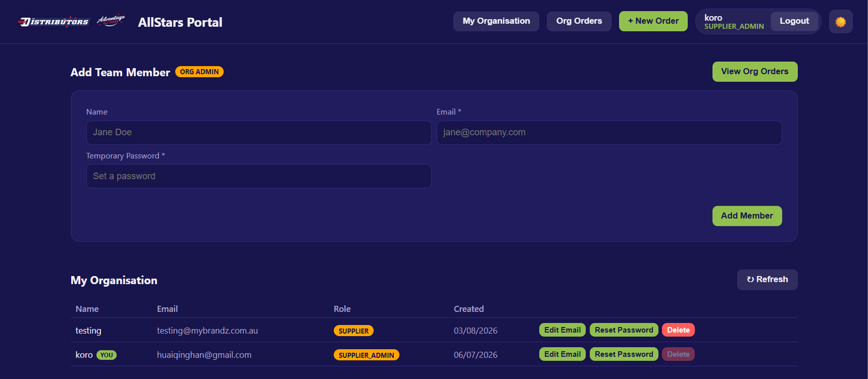Click the Name column header in table
The height and width of the screenshot is (379, 868).
[87, 309]
